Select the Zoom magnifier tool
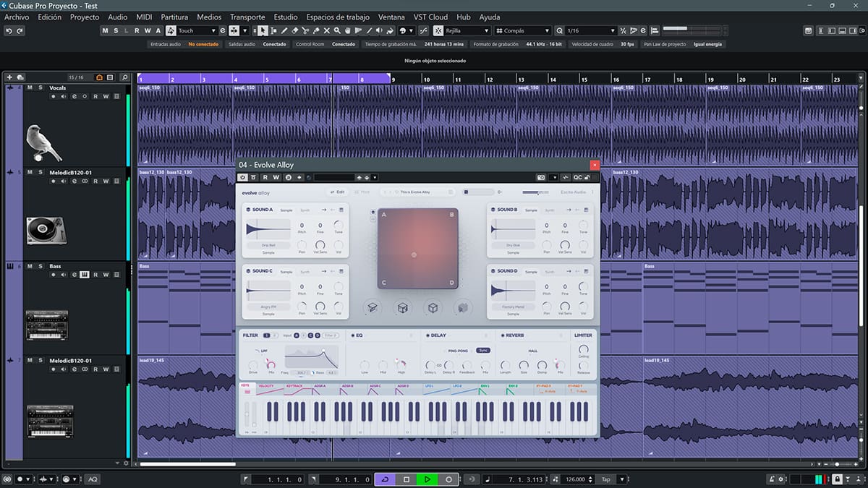 pyautogui.click(x=338, y=31)
